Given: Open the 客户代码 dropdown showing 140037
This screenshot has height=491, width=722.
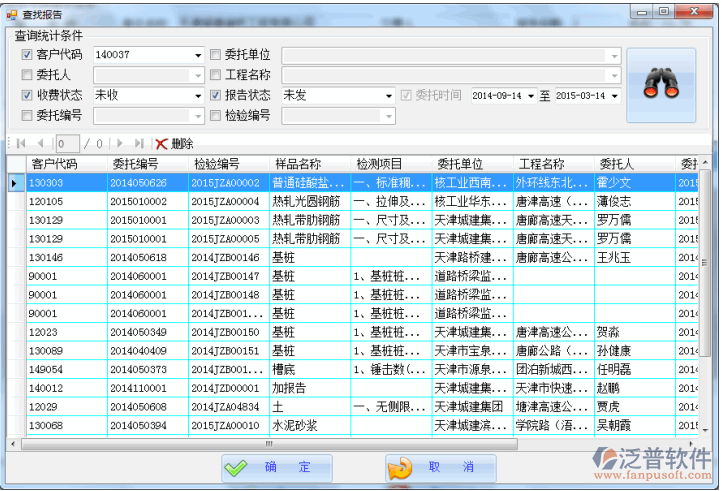Looking at the screenshot, I should [198, 55].
